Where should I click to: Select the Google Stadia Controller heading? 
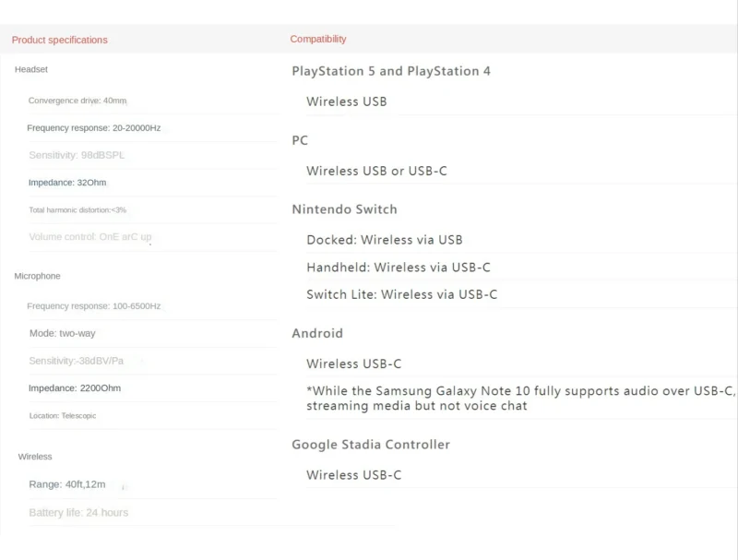[x=371, y=445]
